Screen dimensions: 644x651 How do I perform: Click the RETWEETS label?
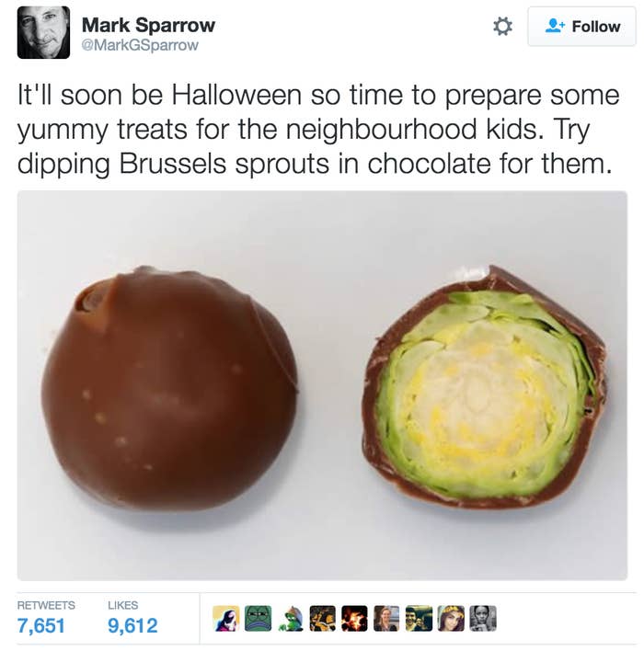pyautogui.click(x=46, y=605)
